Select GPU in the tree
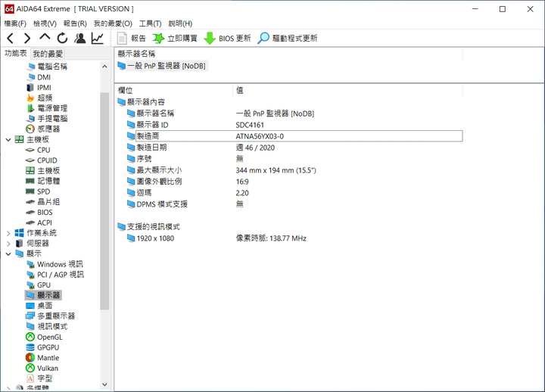The width and height of the screenshot is (545, 392). (39, 285)
